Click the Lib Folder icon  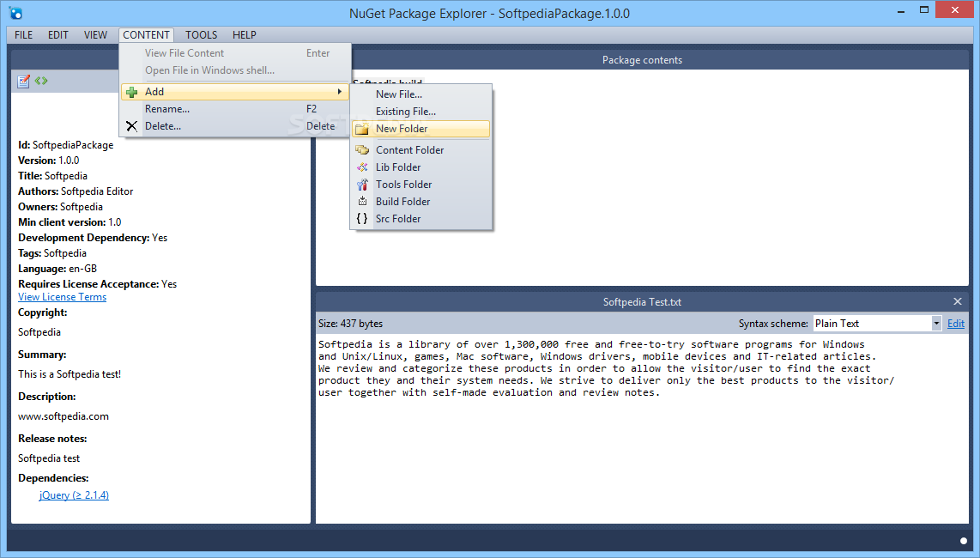(x=362, y=167)
